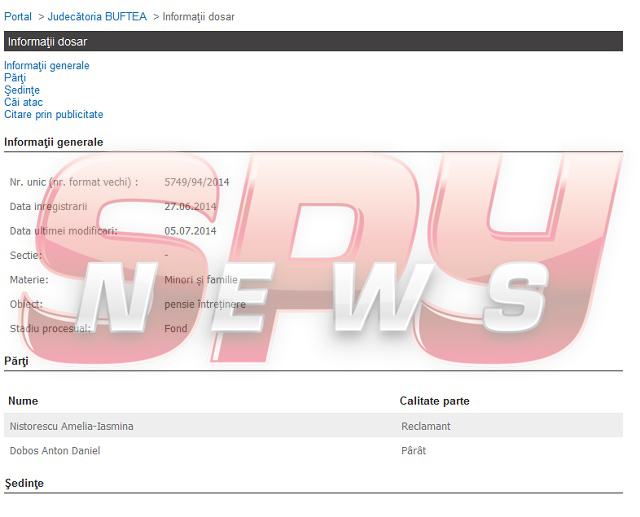Select the registration date 27.06.2014
This screenshot has width=640, height=517.
tap(190, 206)
